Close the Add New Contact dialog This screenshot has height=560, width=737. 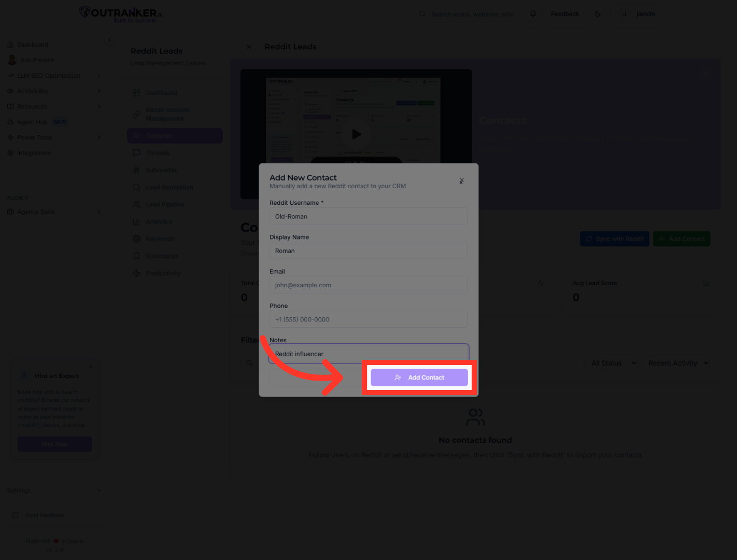click(x=461, y=181)
